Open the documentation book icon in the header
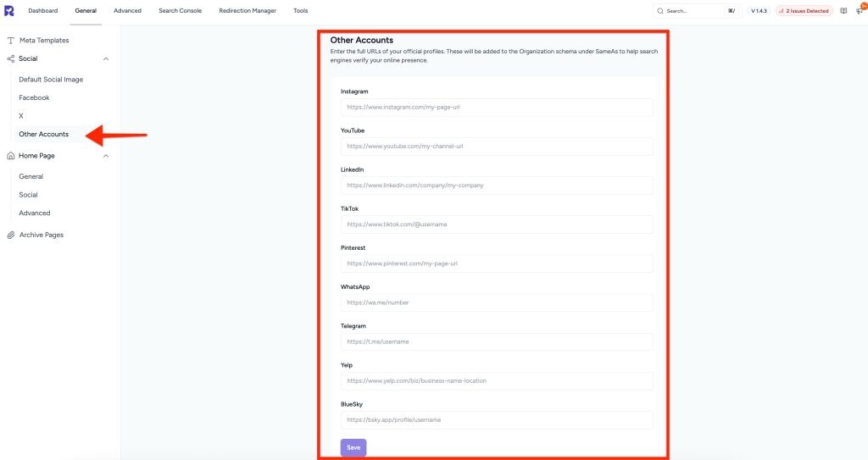The image size is (868, 460). coord(843,11)
